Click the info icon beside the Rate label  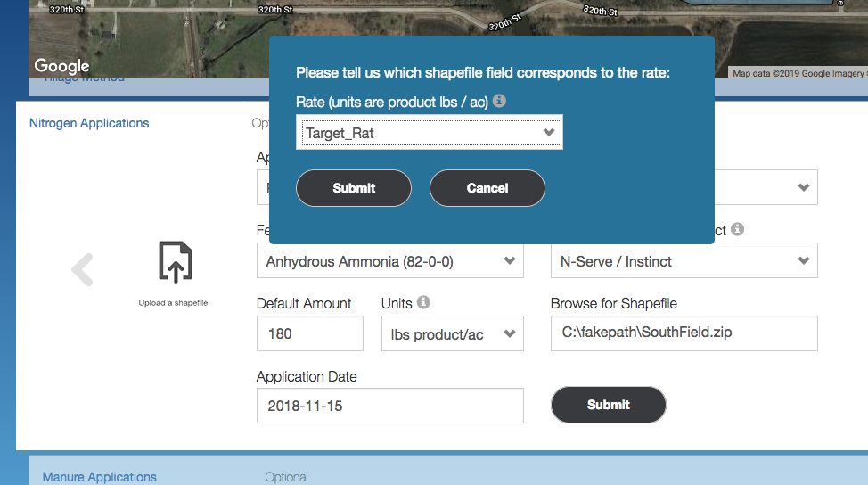(499, 102)
